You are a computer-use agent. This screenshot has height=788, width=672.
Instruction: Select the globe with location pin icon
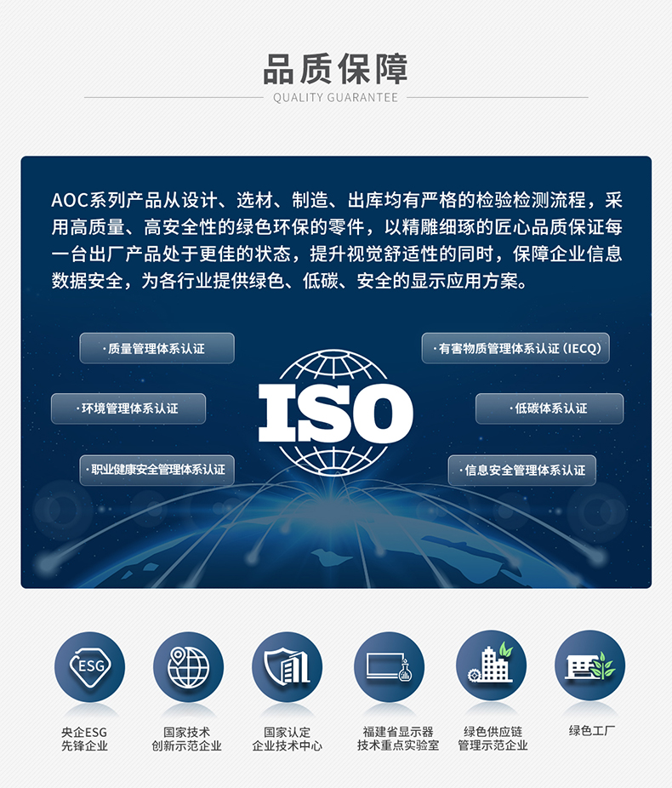(188, 666)
